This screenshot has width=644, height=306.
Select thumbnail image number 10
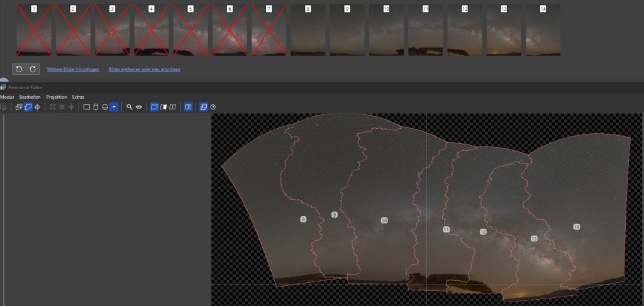[386, 30]
